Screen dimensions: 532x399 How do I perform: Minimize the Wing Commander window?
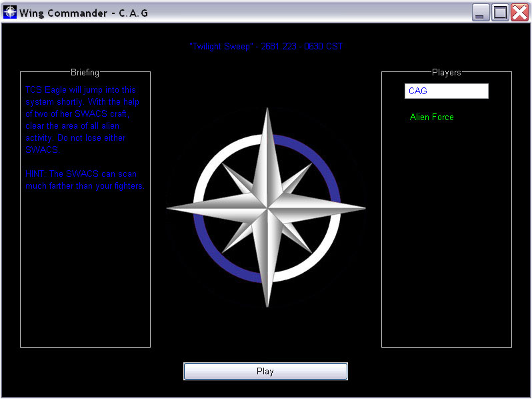[481, 12]
